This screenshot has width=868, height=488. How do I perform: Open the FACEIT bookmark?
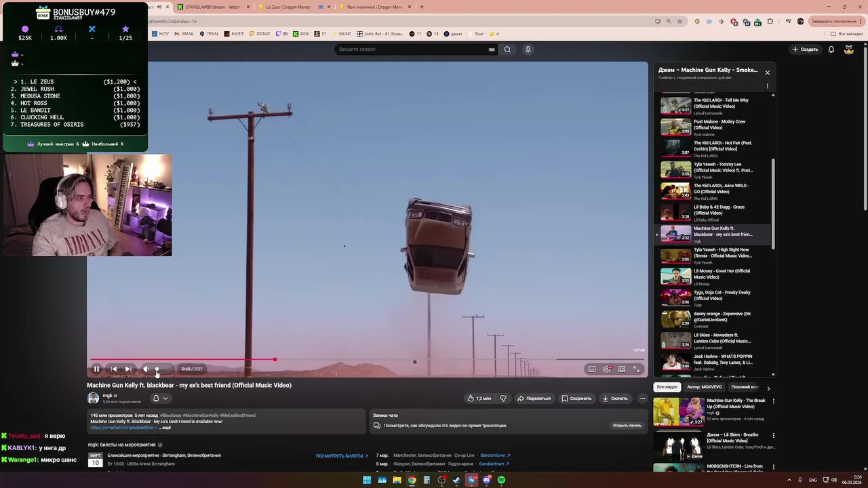click(x=234, y=34)
